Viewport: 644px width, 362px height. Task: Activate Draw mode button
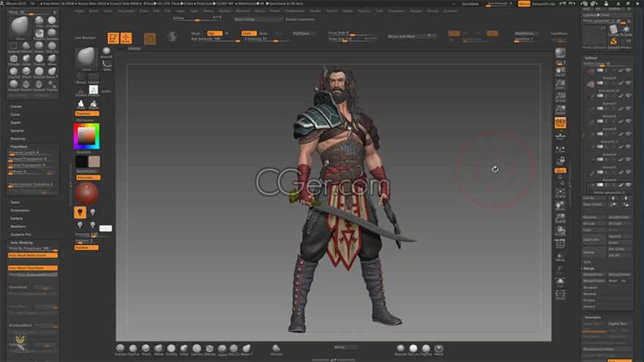[126, 38]
